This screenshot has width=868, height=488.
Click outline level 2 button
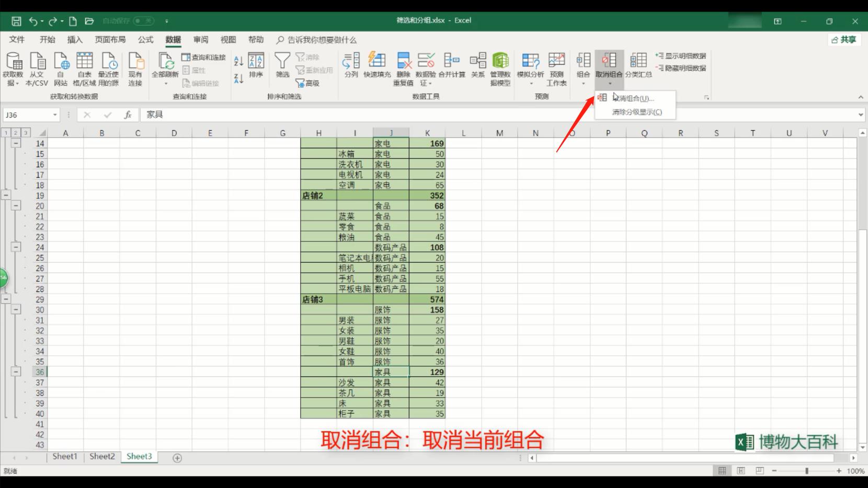15,132
